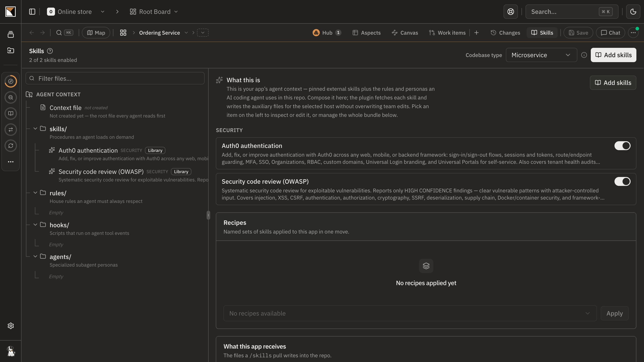
Task: Click the global Search field
Action: click(x=572, y=12)
